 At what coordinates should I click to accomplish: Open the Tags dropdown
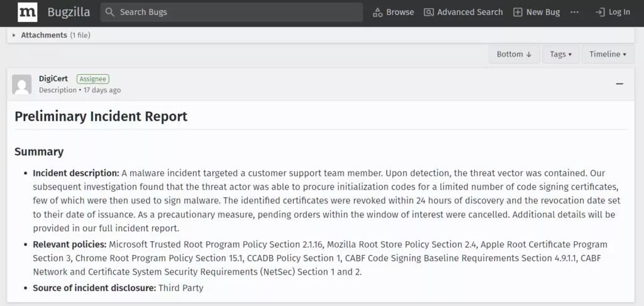click(560, 54)
